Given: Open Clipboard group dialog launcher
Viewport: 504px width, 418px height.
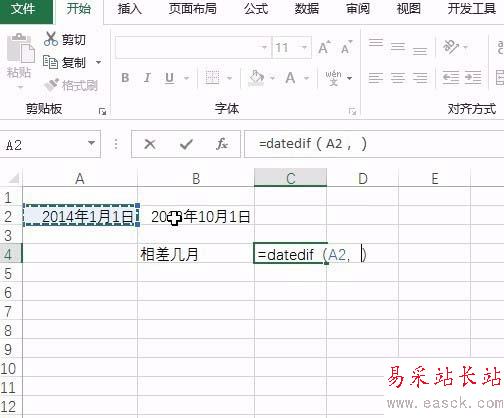Looking at the screenshot, I should coord(102,112).
